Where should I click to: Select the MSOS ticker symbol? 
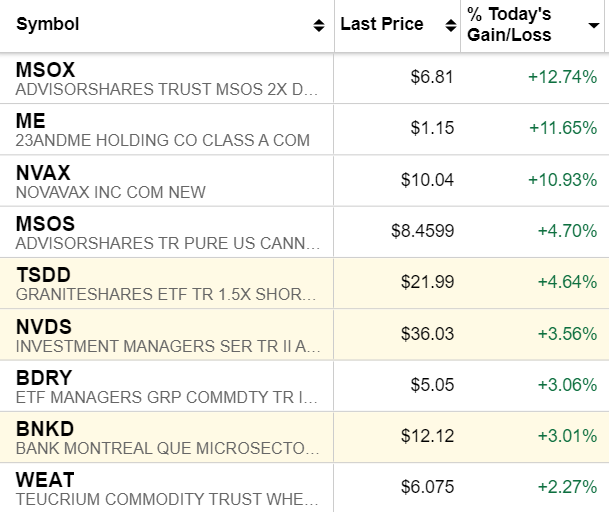point(45,223)
